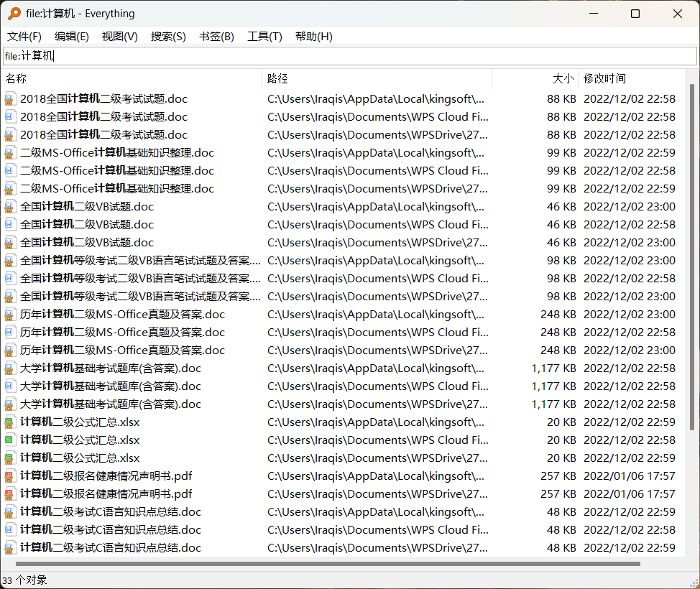Click icon of 全国计算机等级考试二级VB语言笔试试题 in WPSDrive
The image size is (700, 589).
(9, 296)
